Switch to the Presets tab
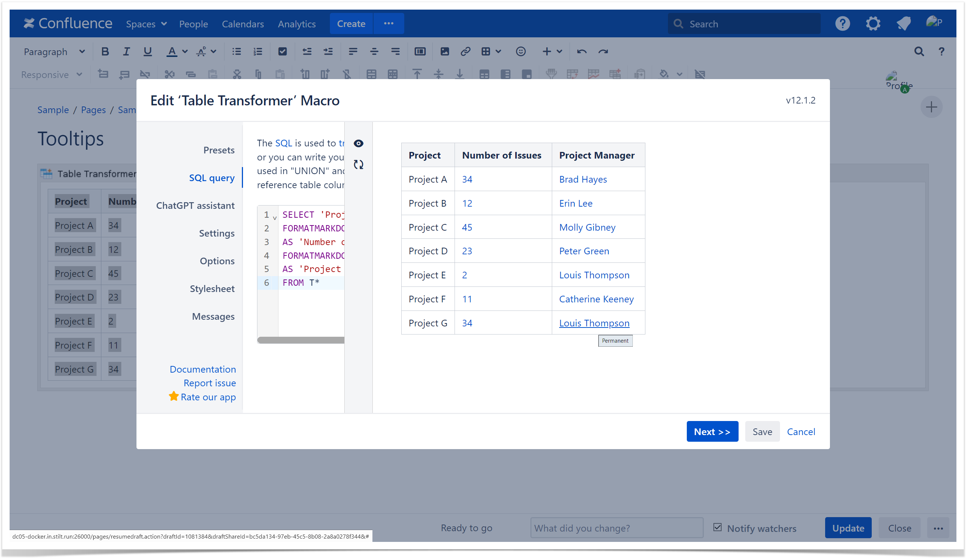Screen dimensions: 969x560 pos(219,150)
